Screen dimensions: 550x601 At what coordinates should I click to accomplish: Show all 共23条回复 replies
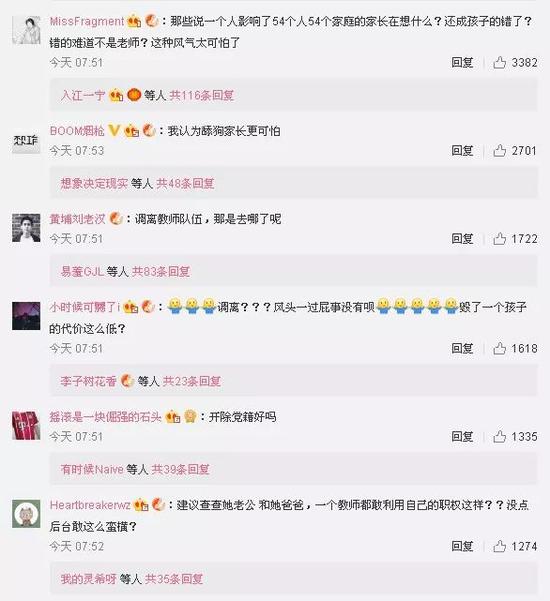pyautogui.click(x=192, y=381)
